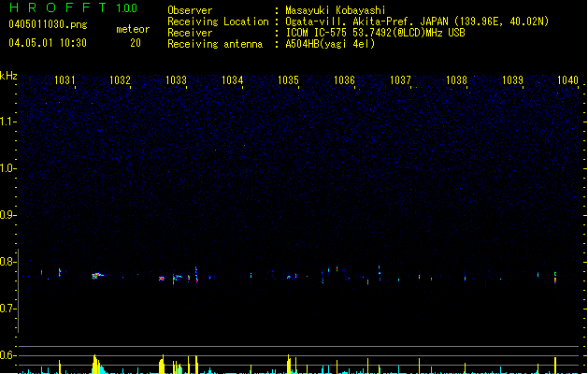Click the timestamp 04.05.01 10:30
The image size is (588, 374).
point(48,43)
